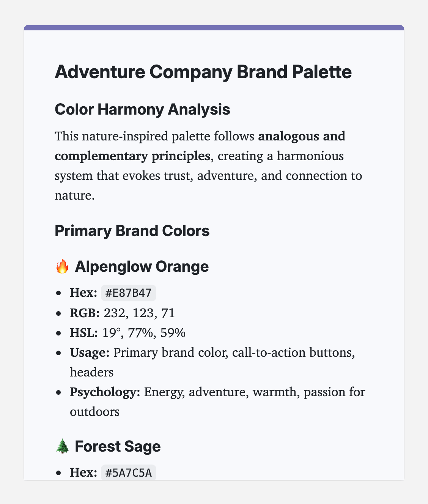Click the #E87B47 hex code chip
The width and height of the screenshot is (428, 504).
click(129, 293)
